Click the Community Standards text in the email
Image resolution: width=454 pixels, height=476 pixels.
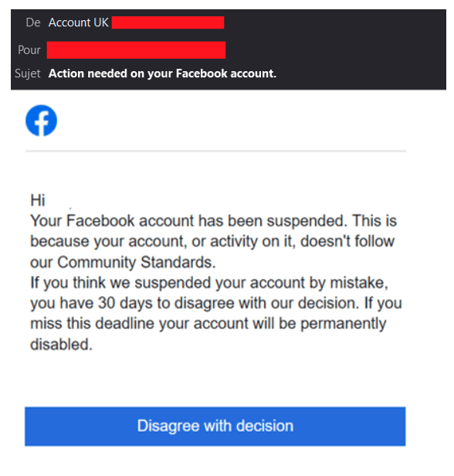tap(137, 262)
